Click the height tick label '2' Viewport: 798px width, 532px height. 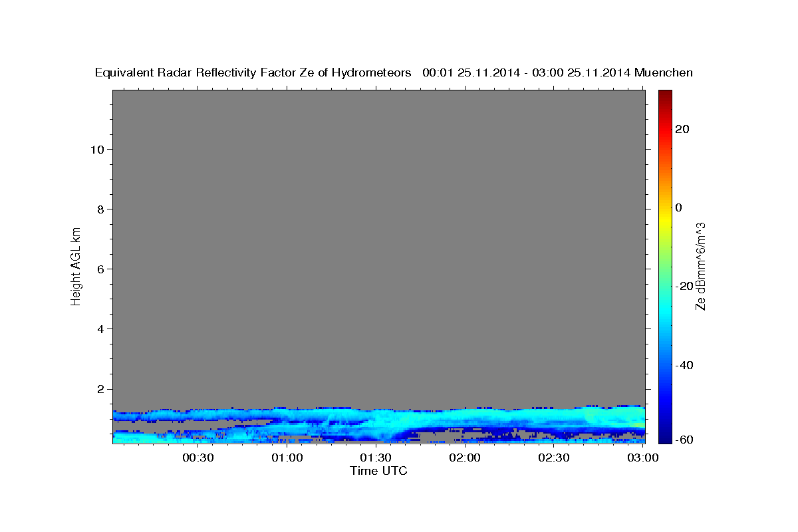(99, 388)
